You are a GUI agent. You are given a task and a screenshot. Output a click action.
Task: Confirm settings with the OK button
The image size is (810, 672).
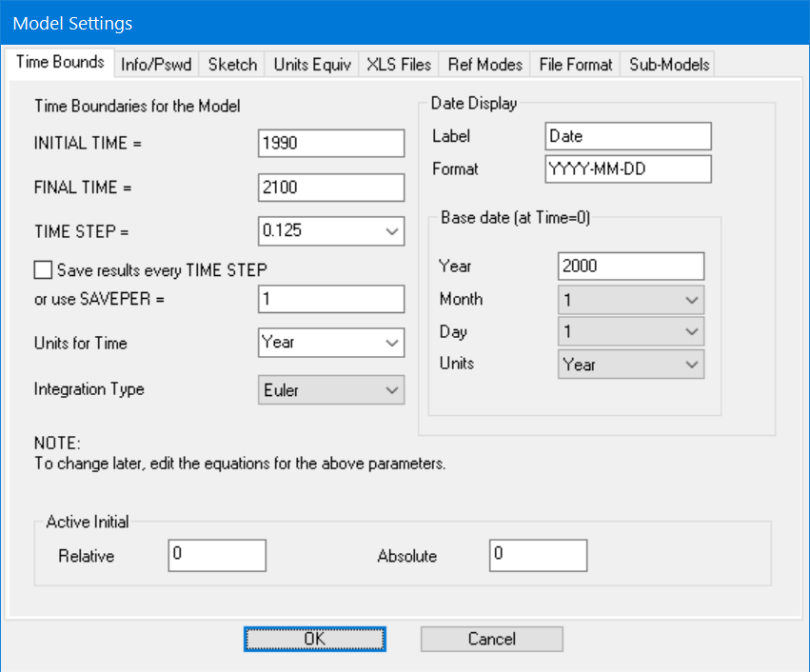click(x=314, y=639)
